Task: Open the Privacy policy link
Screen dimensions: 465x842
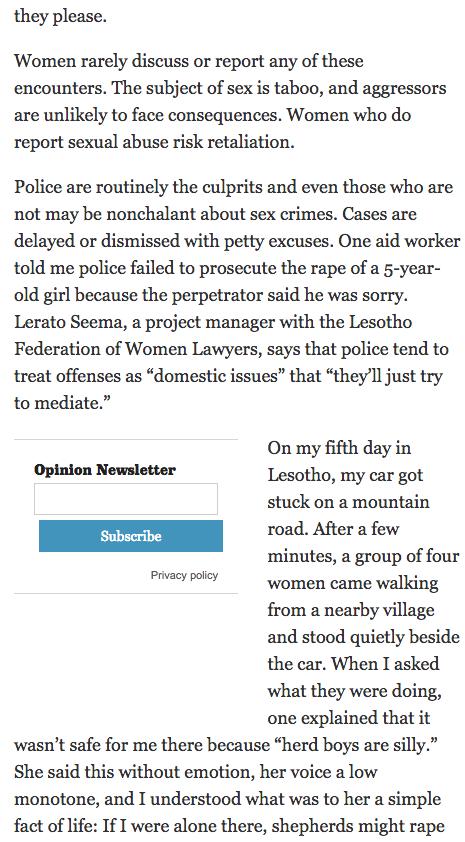Action: 184,575
